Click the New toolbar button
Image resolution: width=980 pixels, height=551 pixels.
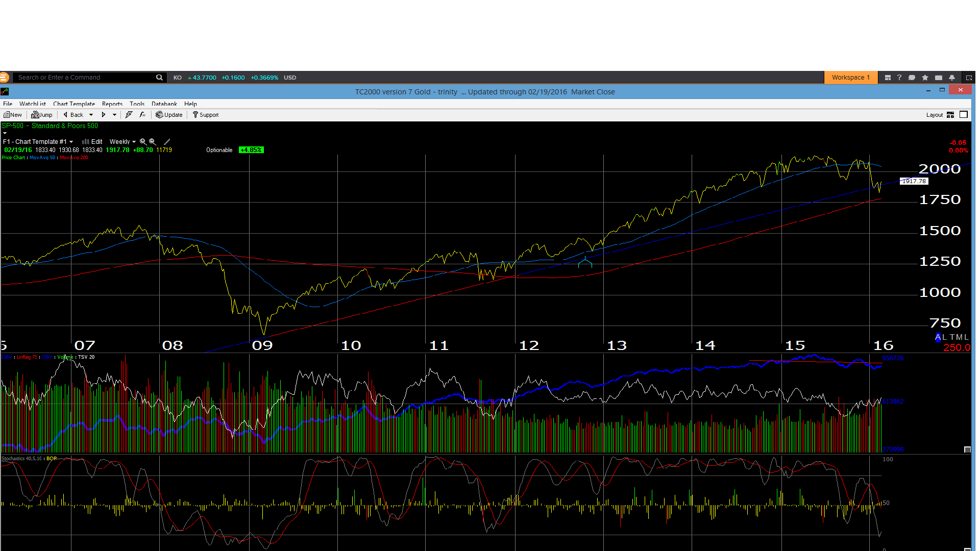coord(13,115)
